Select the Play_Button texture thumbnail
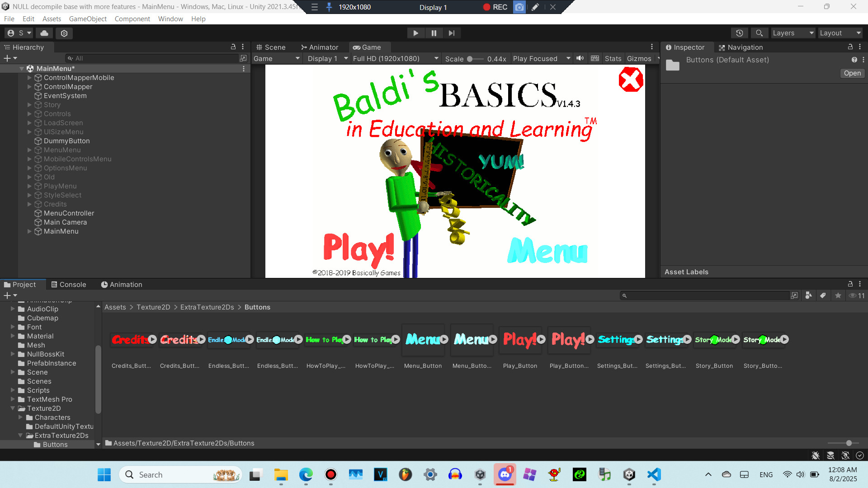This screenshot has width=868, height=488. click(520, 340)
